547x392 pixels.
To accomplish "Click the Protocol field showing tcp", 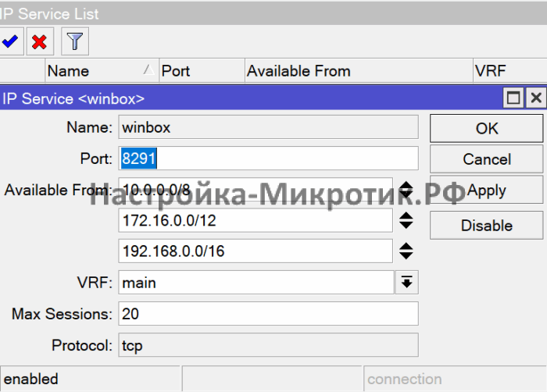I will click(x=268, y=345).
